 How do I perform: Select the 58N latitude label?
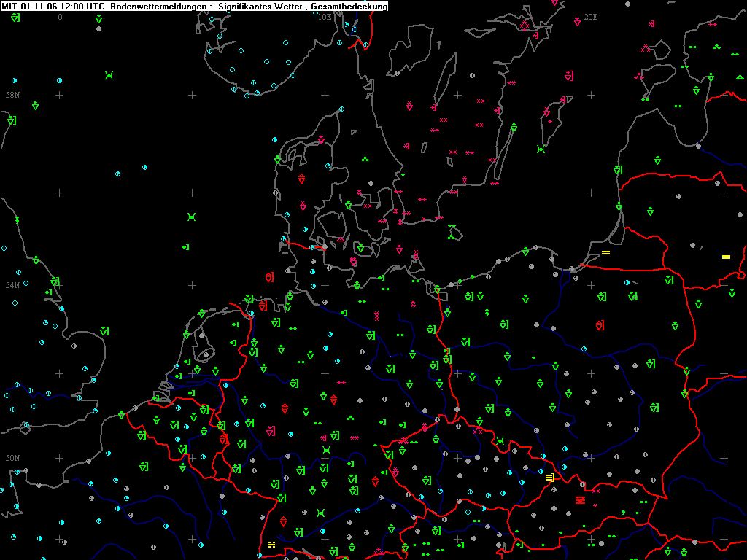(13, 95)
